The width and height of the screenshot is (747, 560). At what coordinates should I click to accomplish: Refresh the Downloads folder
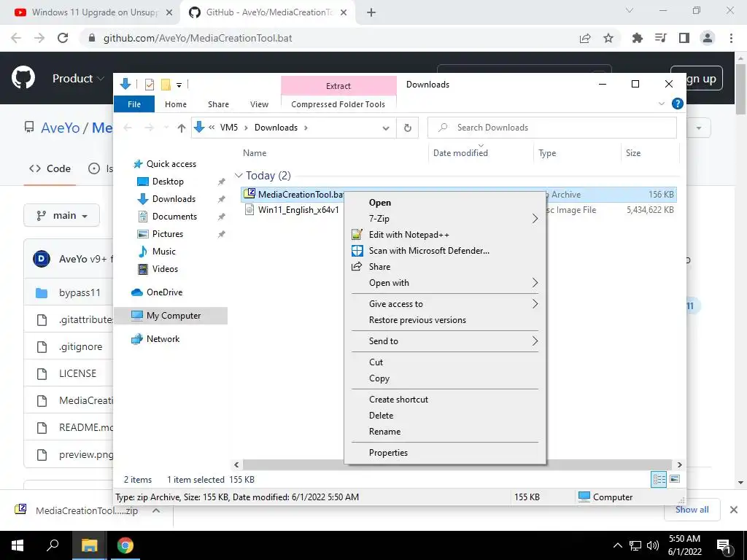[x=407, y=128]
